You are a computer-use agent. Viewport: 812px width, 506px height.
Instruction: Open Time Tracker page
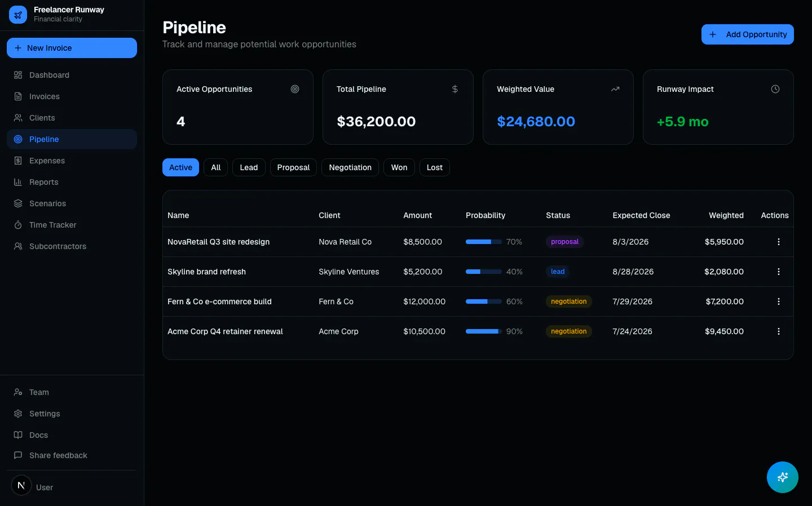[72, 225]
